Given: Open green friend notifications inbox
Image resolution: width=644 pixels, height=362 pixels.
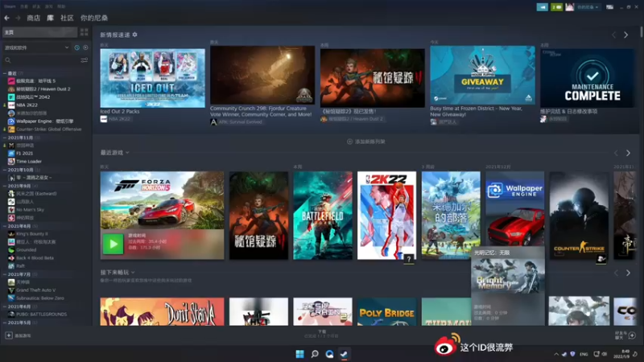Looking at the screenshot, I should click(556, 7).
